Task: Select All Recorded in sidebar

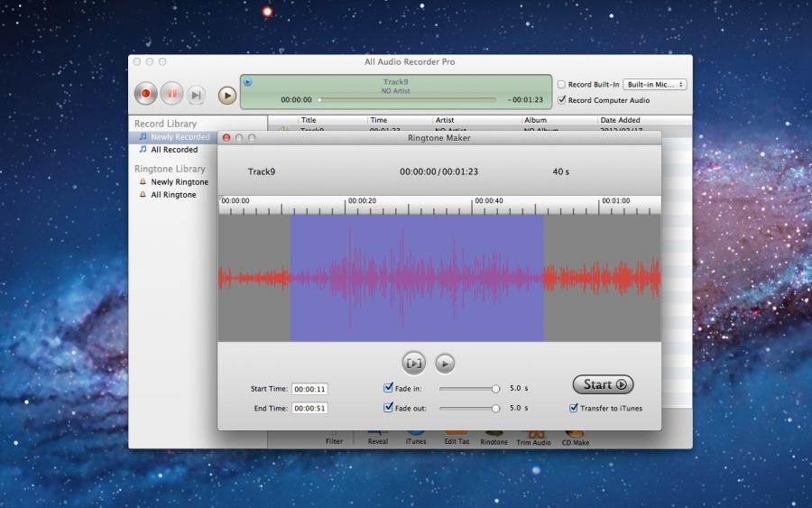Action: point(174,150)
